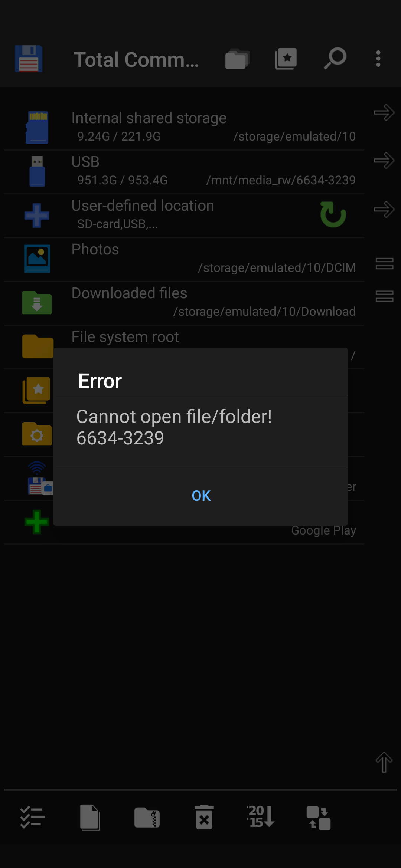The height and width of the screenshot is (868, 401).
Task: Tap the search magnifier icon
Action: pos(335,59)
